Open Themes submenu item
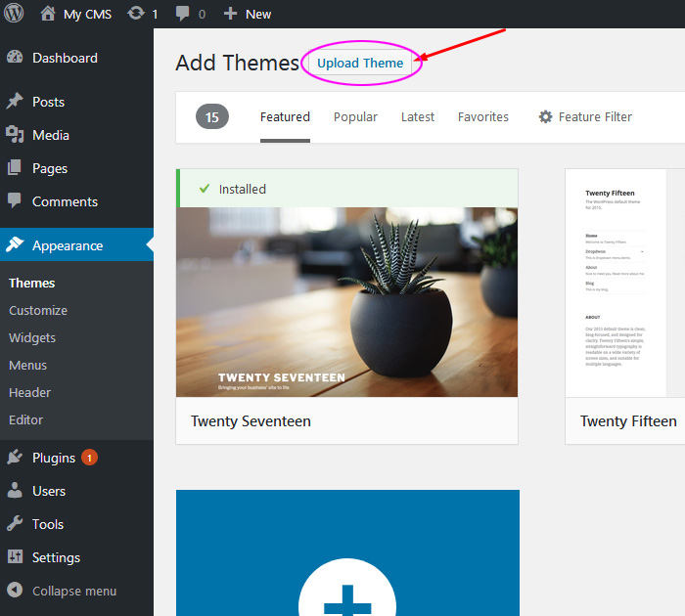 coord(32,283)
